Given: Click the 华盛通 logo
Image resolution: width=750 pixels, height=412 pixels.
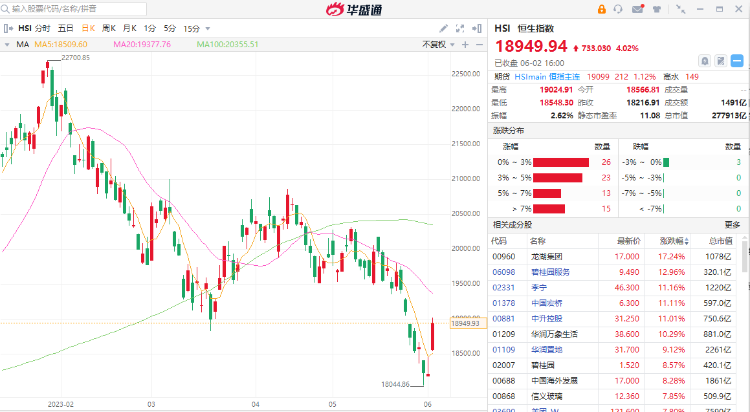Looking at the screenshot, I should [x=354, y=9].
